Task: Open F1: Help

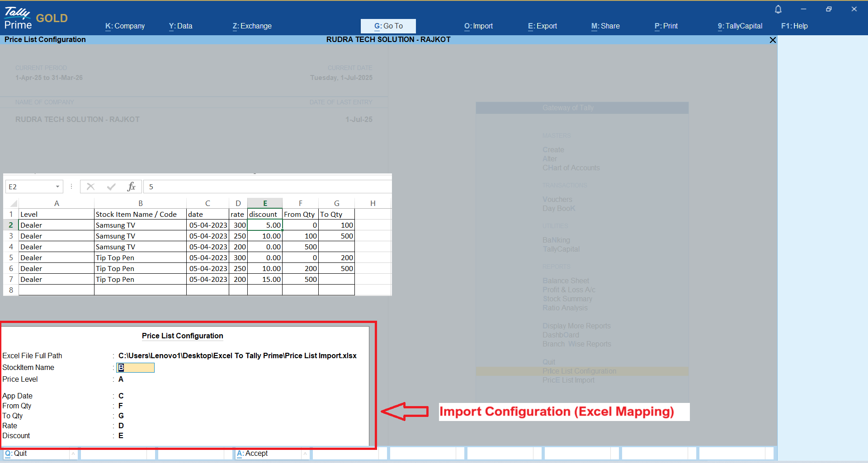Action: (x=794, y=26)
